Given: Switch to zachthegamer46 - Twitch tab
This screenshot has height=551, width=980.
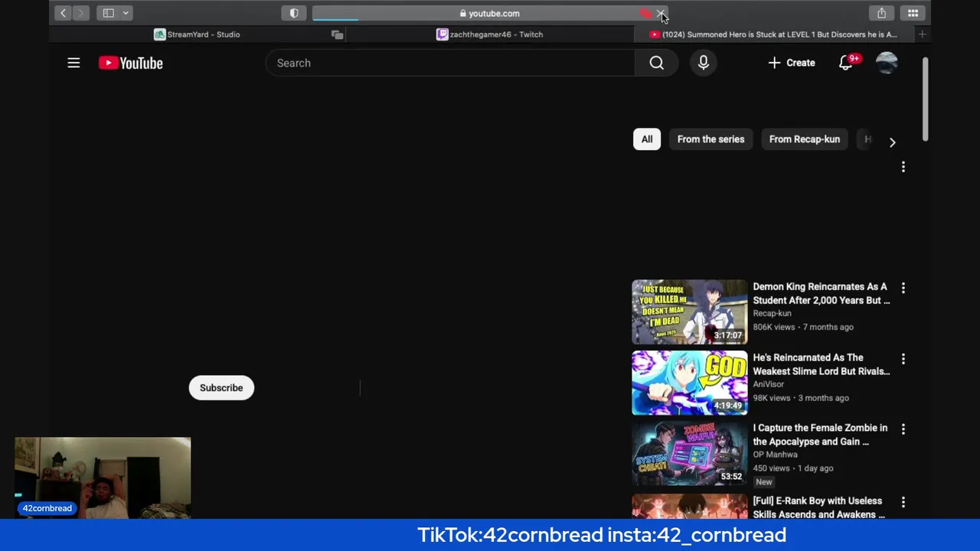Looking at the screenshot, I should (x=489, y=34).
